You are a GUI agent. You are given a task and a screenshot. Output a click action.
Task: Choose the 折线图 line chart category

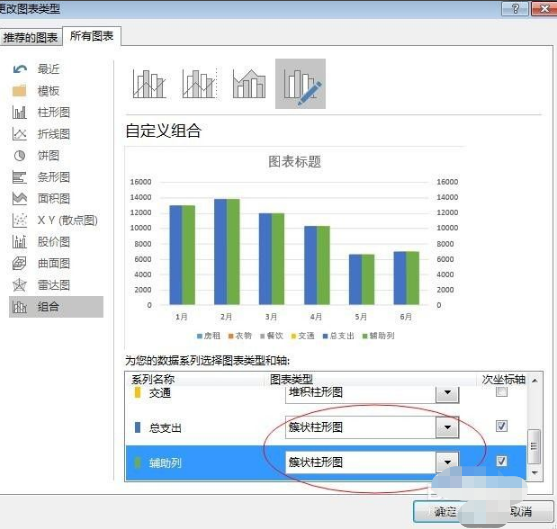(53, 134)
